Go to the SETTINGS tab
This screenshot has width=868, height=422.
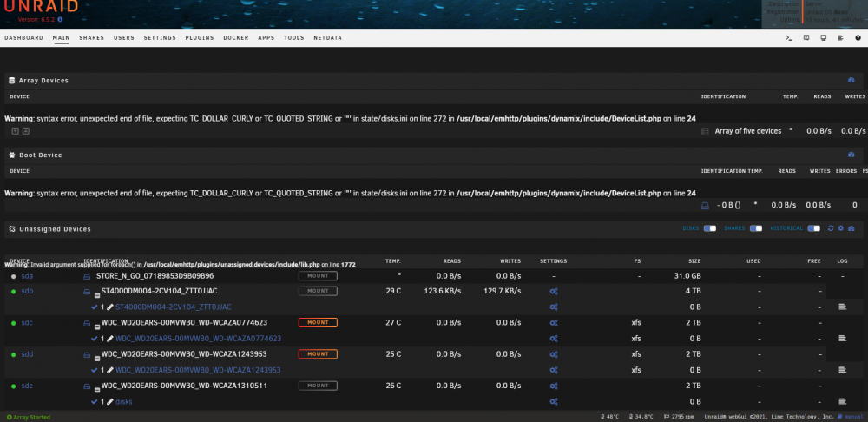coord(160,37)
